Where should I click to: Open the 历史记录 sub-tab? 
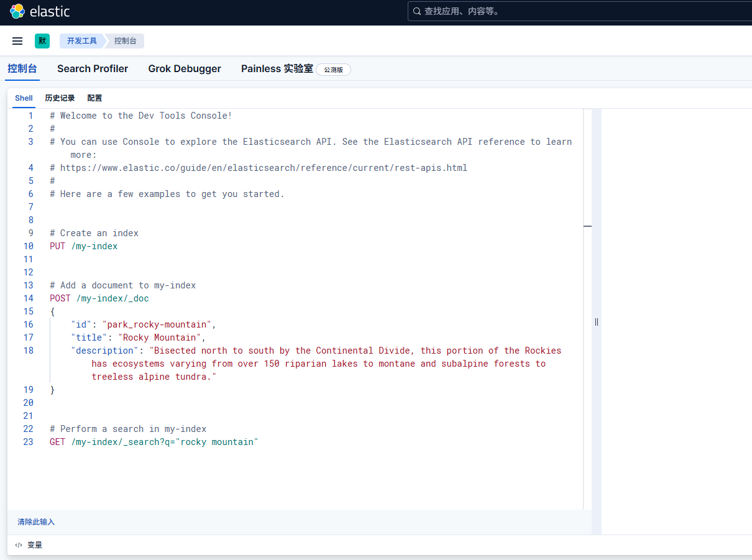60,98
